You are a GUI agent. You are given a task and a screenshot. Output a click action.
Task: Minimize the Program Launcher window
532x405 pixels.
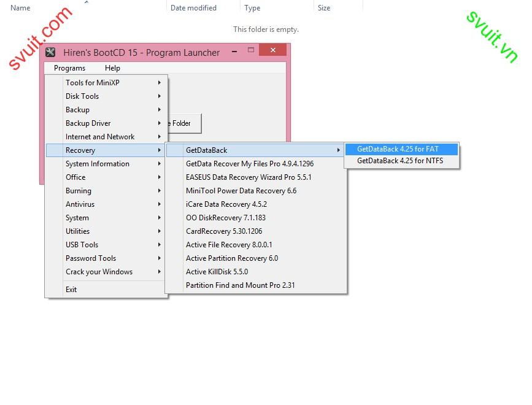click(234, 51)
